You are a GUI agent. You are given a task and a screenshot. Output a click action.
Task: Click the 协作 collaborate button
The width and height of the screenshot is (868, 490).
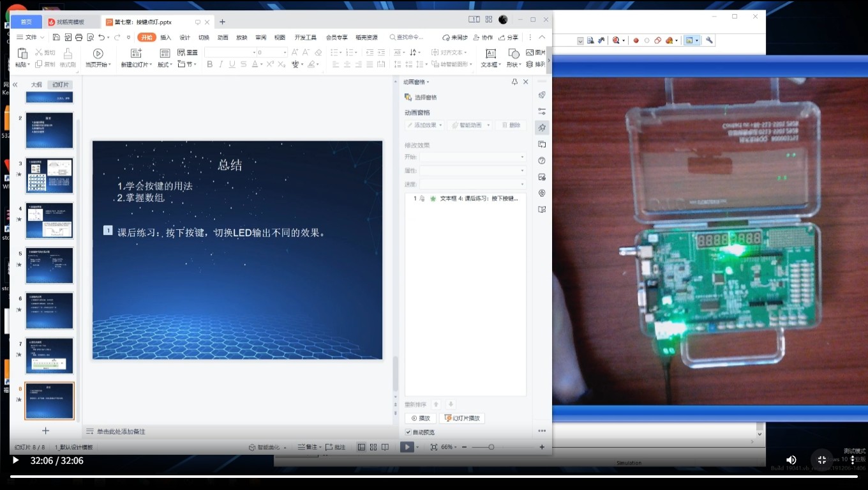click(483, 38)
